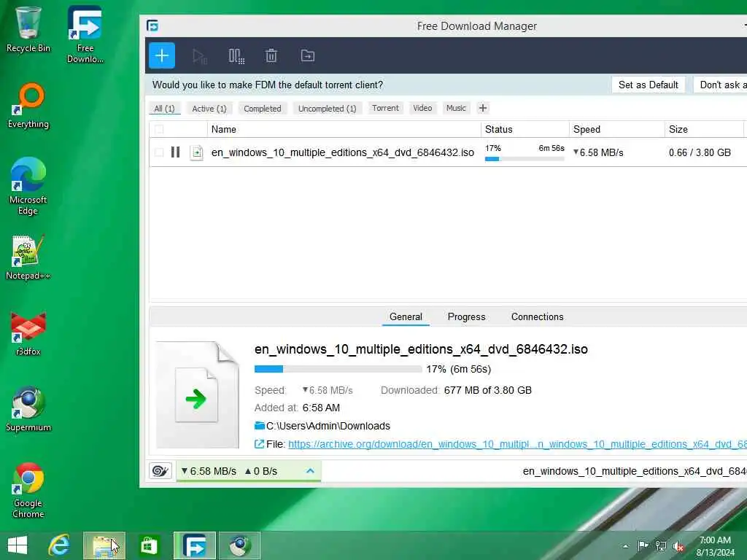Add a new download with the plus button

[161, 55]
